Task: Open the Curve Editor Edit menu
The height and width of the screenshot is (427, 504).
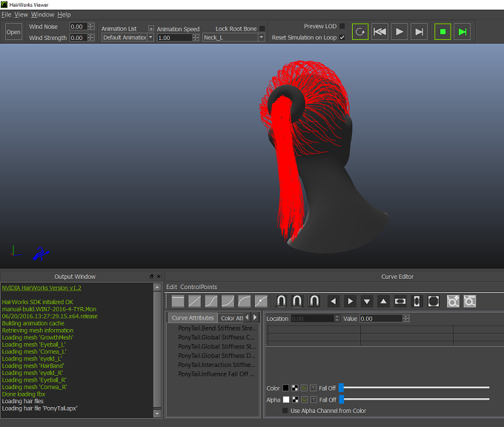Action: pos(172,287)
